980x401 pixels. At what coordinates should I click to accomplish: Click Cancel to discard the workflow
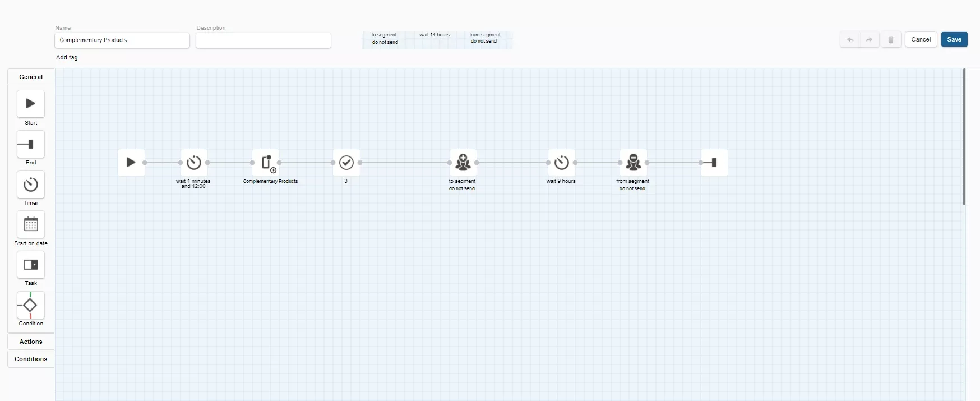pos(921,40)
